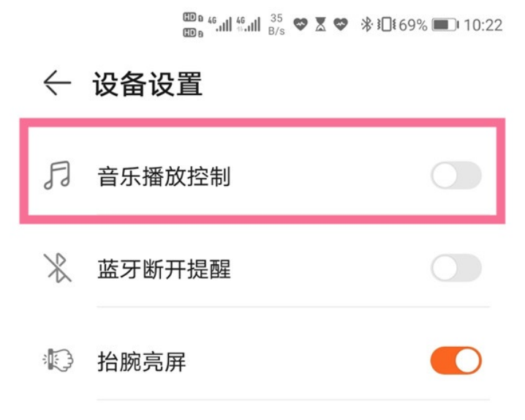Tap the battery icon in status bar
Viewport: 525px width, 420px height.
coord(445,25)
